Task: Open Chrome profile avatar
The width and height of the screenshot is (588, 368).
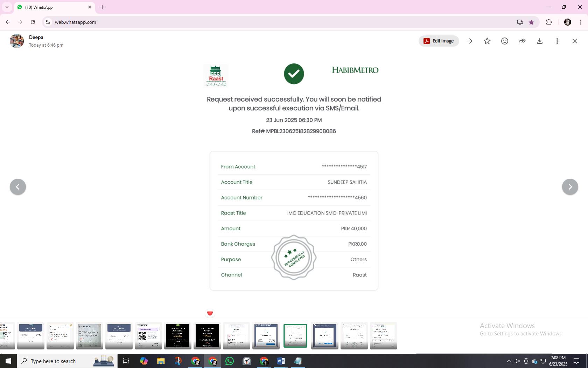Action: pos(568,22)
